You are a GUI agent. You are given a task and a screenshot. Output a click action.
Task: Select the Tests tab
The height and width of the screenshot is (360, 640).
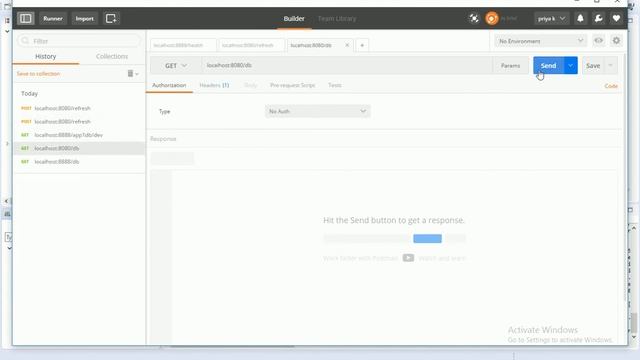click(x=335, y=85)
